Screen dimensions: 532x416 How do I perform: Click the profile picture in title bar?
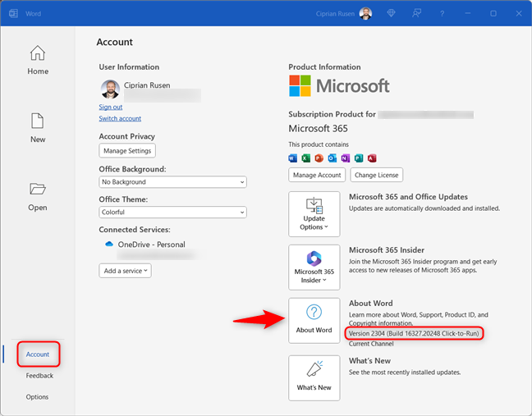point(365,14)
